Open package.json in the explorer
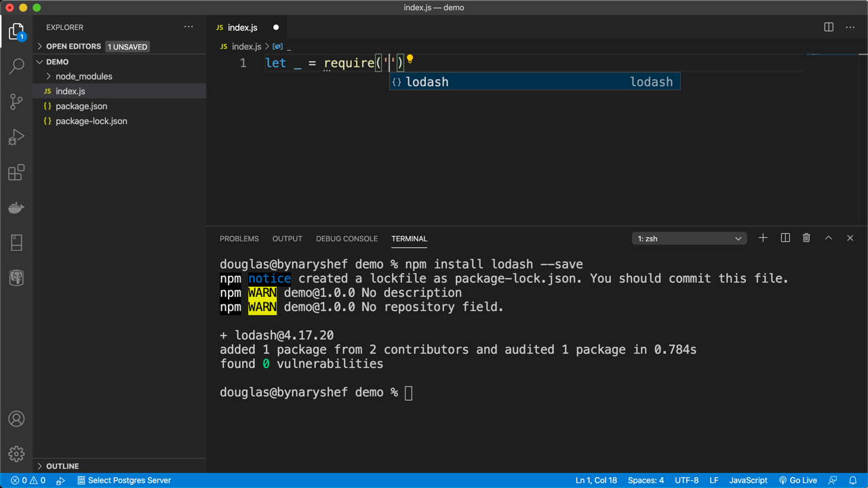868x488 pixels. 119,106
